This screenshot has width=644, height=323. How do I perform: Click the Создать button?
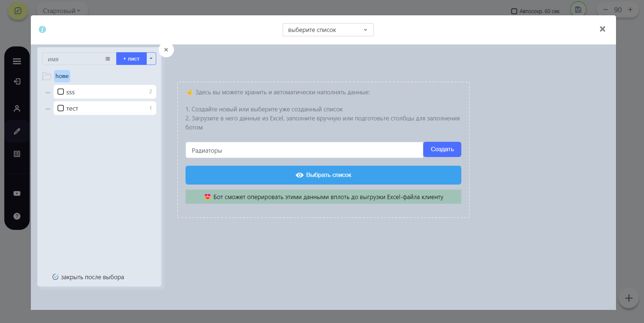pyautogui.click(x=442, y=149)
